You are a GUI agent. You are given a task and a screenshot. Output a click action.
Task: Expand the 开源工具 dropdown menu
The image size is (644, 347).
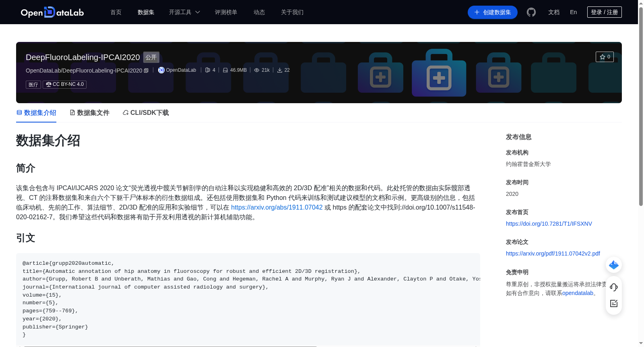pyautogui.click(x=184, y=12)
